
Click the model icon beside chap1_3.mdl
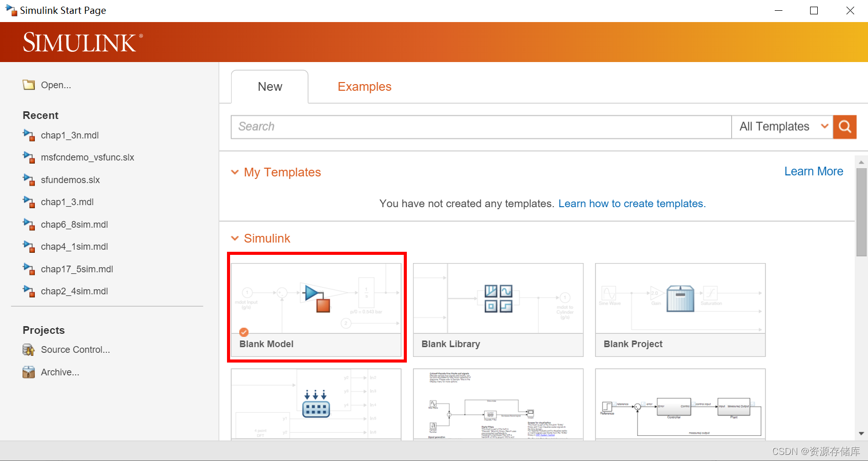click(x=29, y=202)
